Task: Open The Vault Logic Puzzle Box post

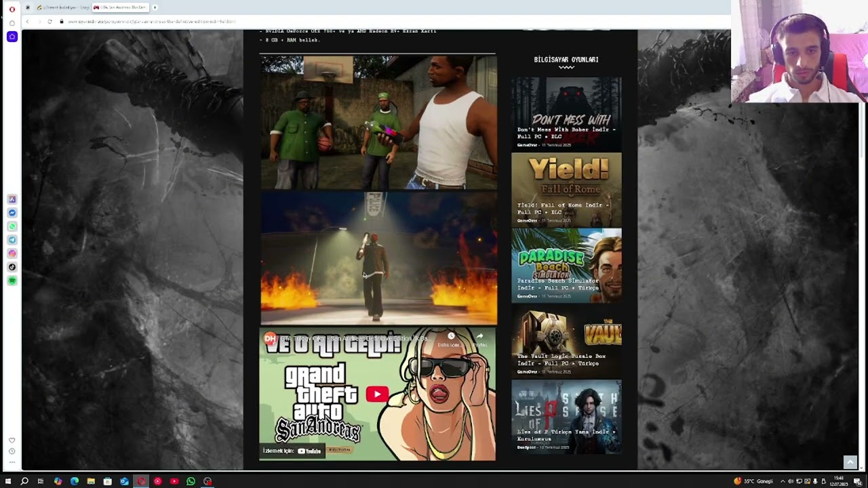Action: pos(566,341)
